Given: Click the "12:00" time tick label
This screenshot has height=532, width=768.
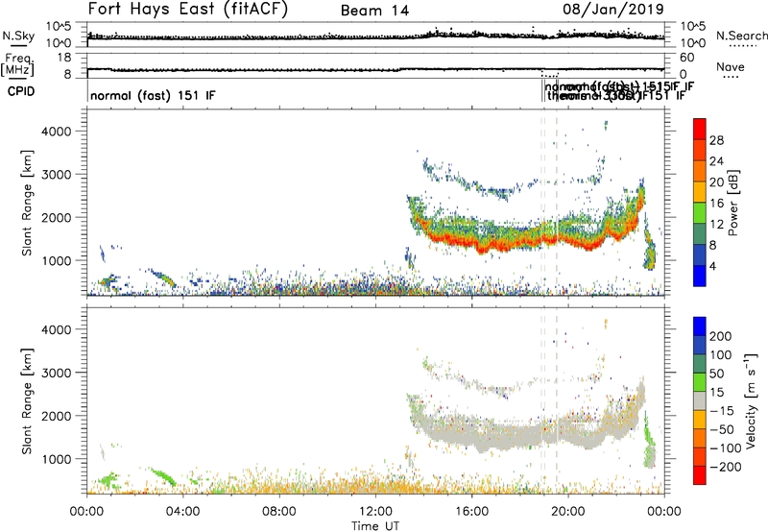Looking at the screenshot, I should [x=375, y=512].
